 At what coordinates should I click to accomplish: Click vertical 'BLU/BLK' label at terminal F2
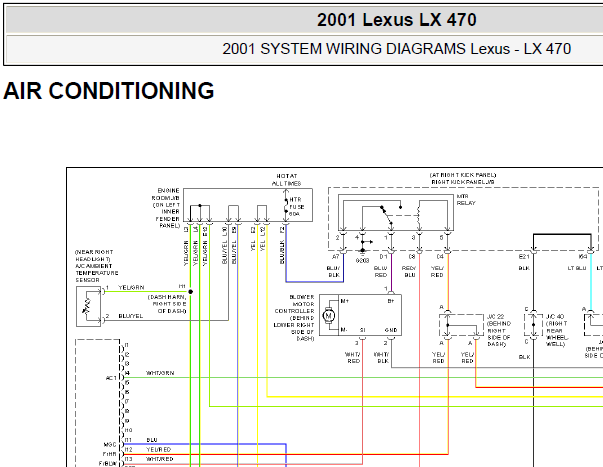pyautogui.click(x=282, y=252)
